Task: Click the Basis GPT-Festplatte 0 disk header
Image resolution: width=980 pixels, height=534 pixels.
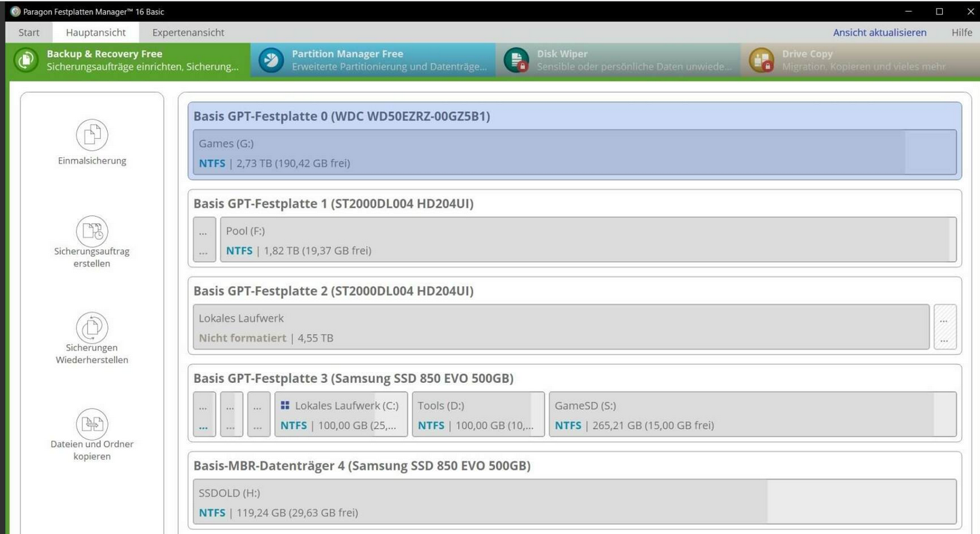Action: [342, 116]
